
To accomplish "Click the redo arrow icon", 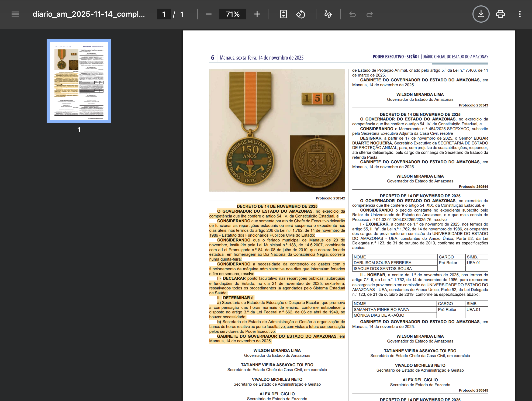I will pos(369,14).
